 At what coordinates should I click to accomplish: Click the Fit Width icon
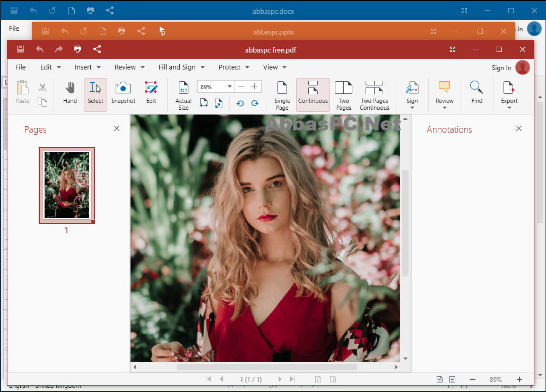[x=204, y=103]
